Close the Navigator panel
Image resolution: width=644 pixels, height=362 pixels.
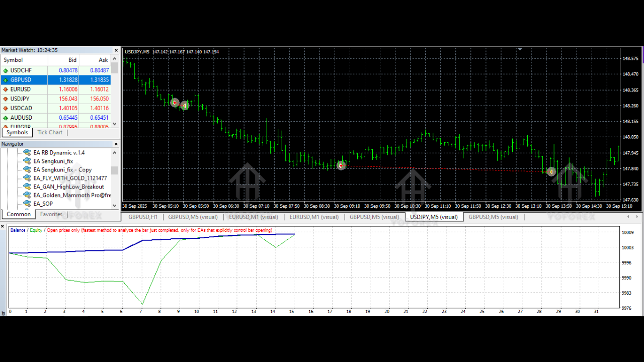point(116,144)
